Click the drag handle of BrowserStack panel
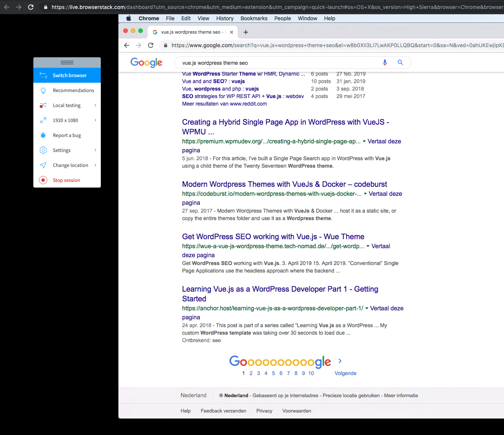This screenshot has height=435, width=504. (x=67, y=63)
